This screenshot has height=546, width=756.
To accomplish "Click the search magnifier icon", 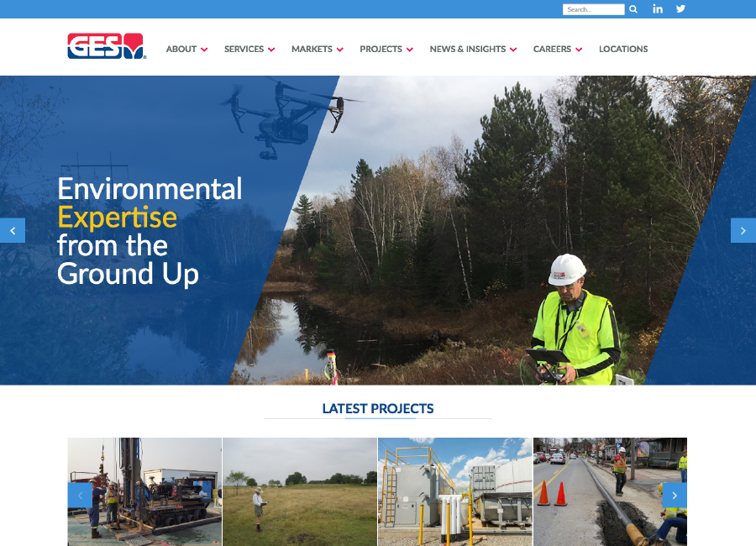I will (633, 9).
